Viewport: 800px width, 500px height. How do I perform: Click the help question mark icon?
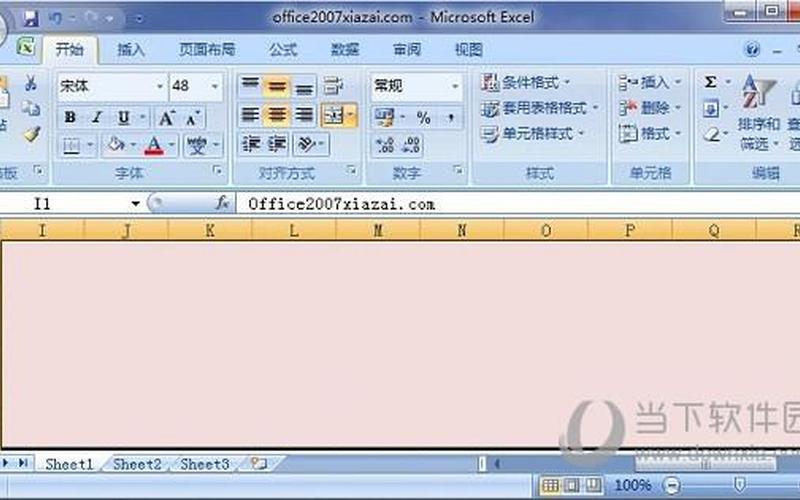point(752,49)
